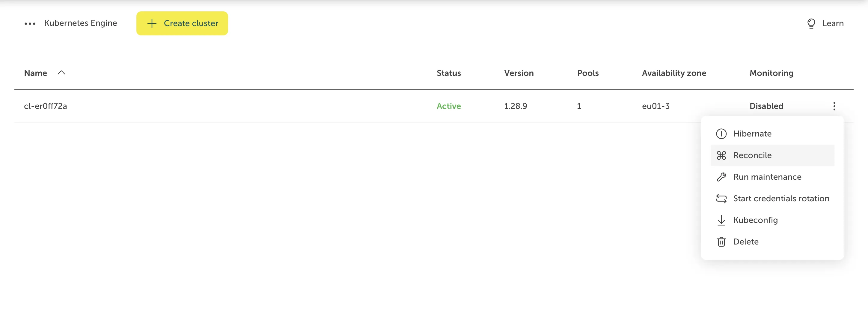Click the credentials rotation arrows icon
Image resolution: width=868 pixels, height=315 pixels.
click(x=721, y=199)
